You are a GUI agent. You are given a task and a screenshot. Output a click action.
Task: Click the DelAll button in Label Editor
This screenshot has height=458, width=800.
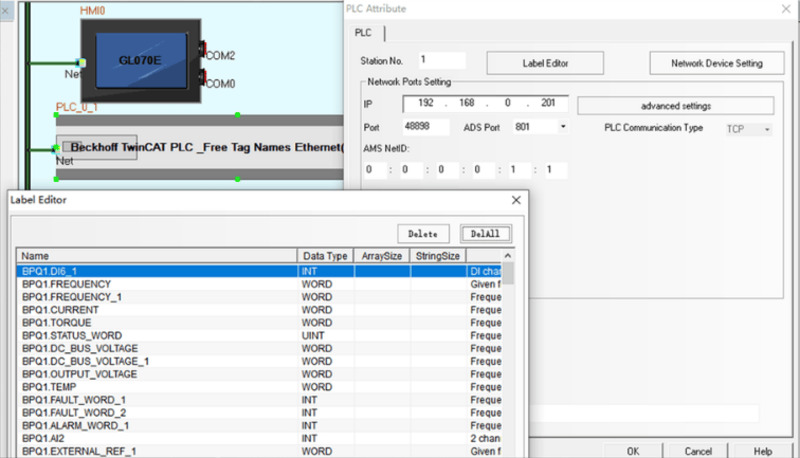[485, 234]
